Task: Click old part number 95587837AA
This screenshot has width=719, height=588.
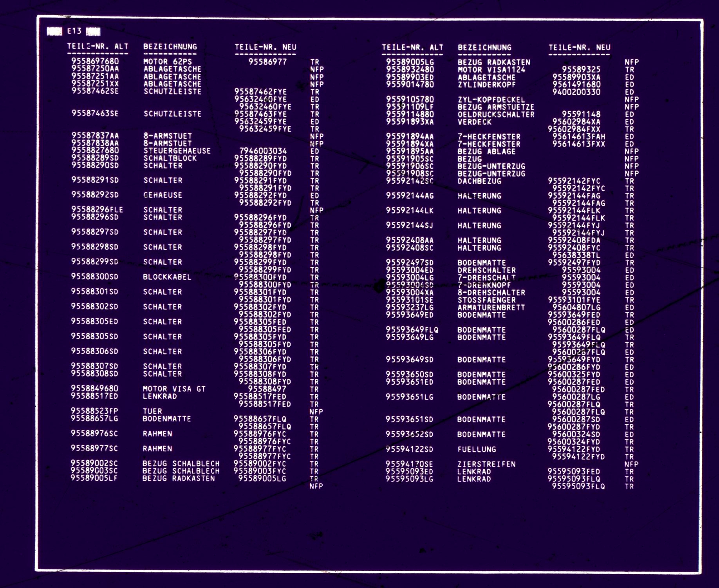Action: click(x=95, y=136)
